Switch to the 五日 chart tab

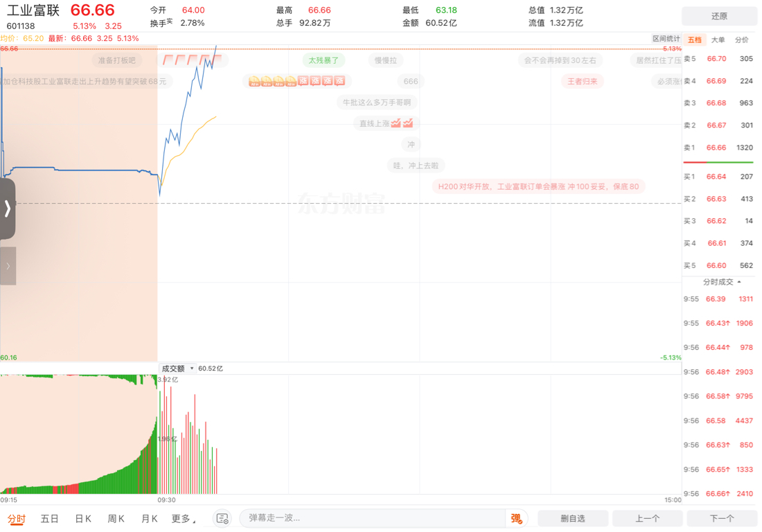click(x=49, y=519)
